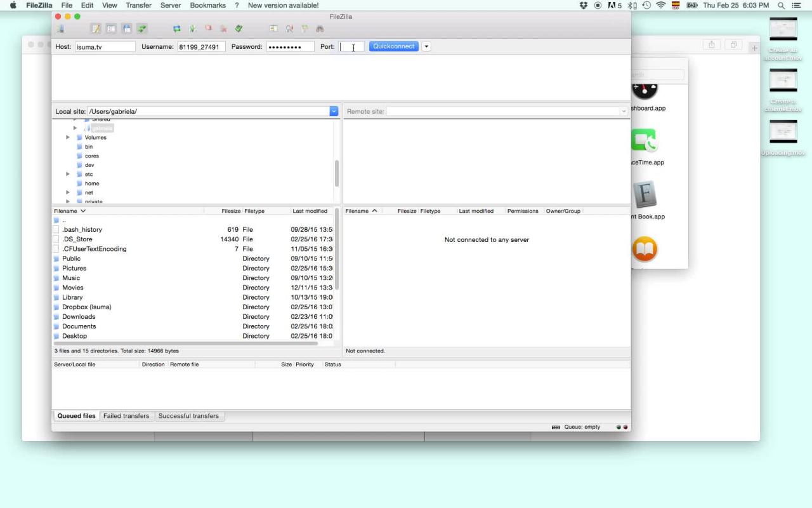Sort local list by Filesize header
Image resolution: width=812 pixels, height=508 pixels.
231,211
